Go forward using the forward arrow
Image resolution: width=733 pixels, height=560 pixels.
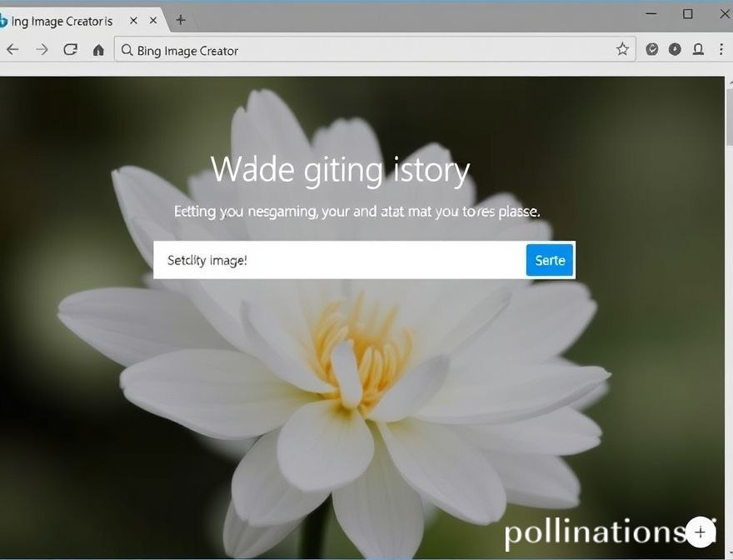(42, 49)
